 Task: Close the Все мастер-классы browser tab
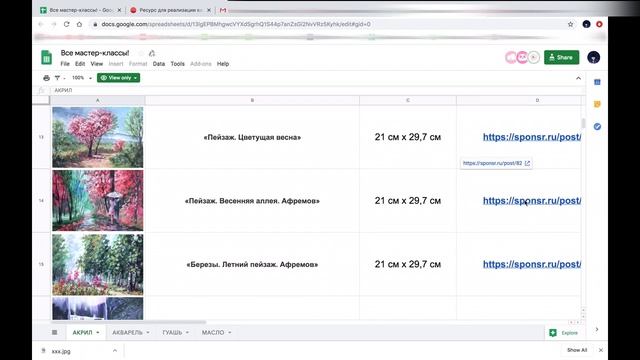pyautogui.click(x=119, y=10)
